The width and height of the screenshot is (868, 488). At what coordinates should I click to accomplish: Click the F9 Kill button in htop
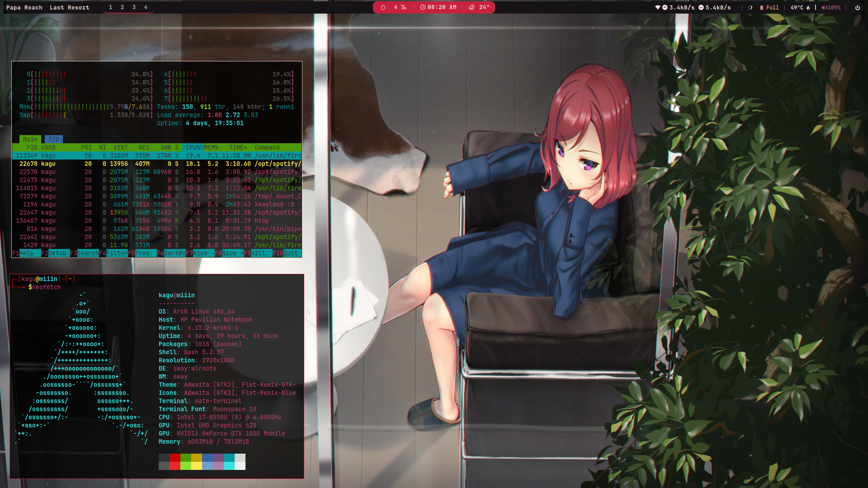tap(258, 253)
